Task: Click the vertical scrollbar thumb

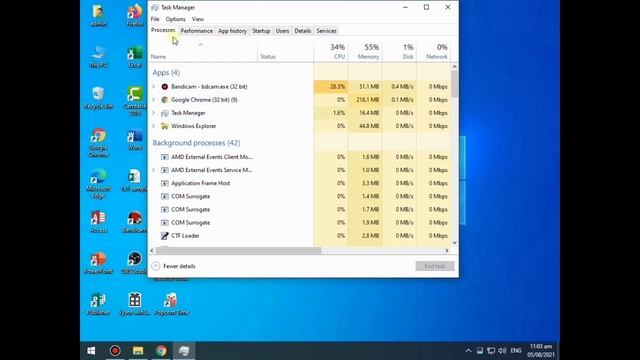Action: pos(455,84)
